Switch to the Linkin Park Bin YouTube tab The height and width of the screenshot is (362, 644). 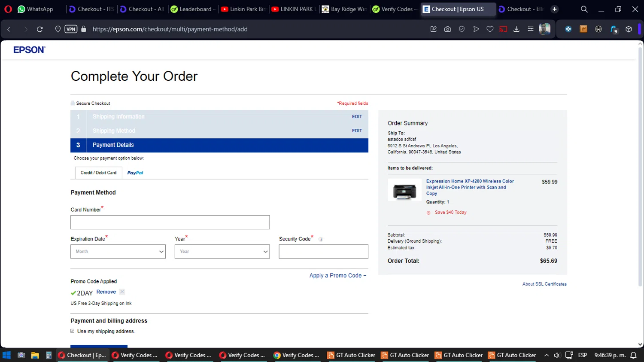pyautogui.click(x=243, y=9)
